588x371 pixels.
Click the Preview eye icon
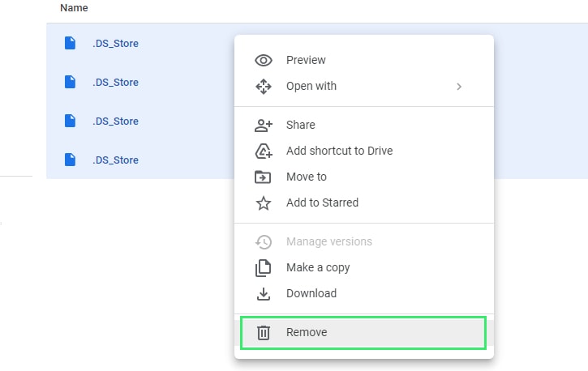pyautogui.click(x=264, y=60)
